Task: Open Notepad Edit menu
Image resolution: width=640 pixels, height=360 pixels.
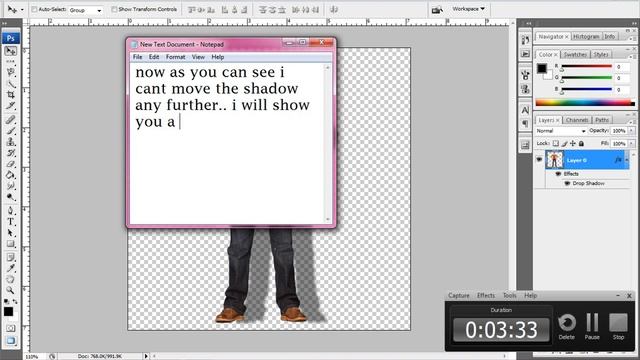Action: click(154, 57)
